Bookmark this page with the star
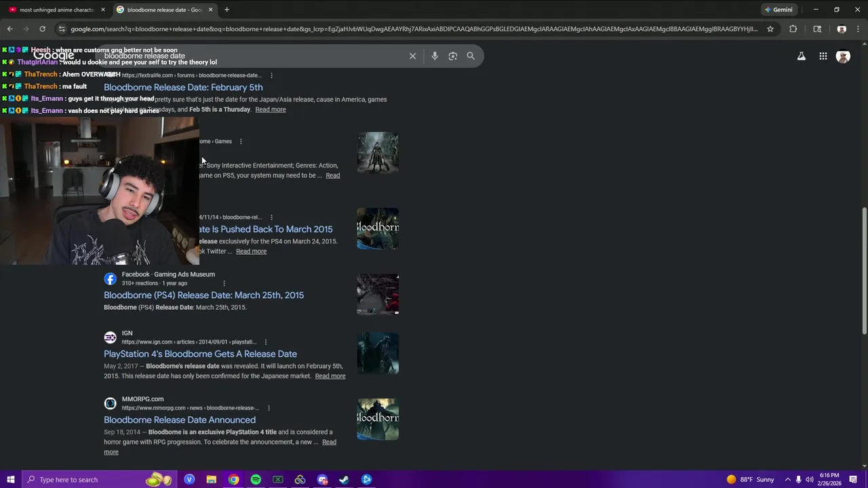 [770, 29]
